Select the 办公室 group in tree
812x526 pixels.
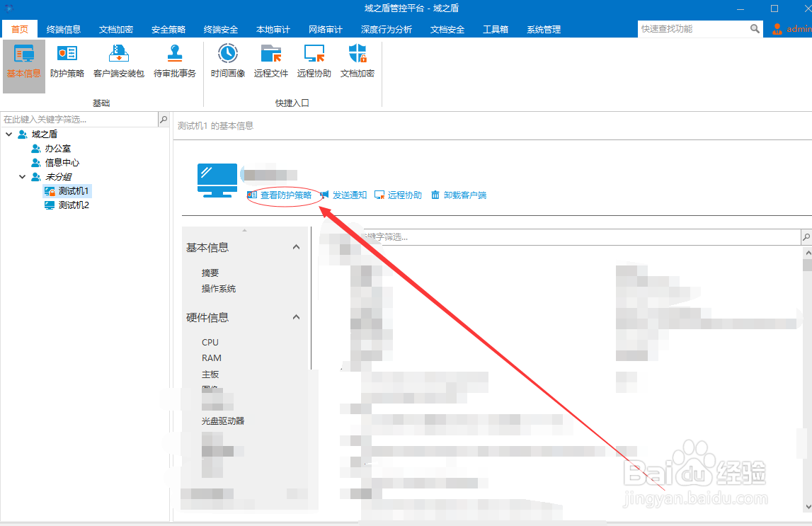[x=57, y=149]
